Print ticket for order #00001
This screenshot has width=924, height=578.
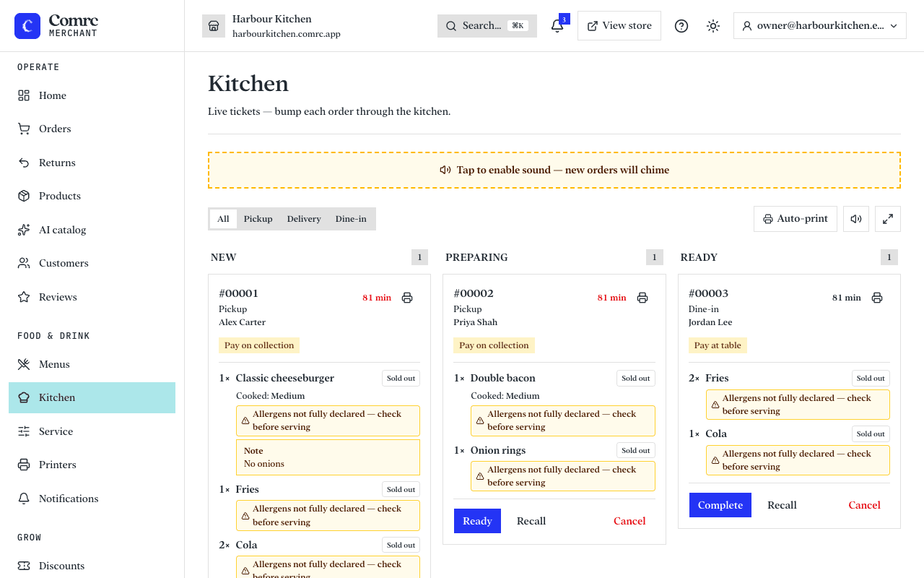[407, 298]
